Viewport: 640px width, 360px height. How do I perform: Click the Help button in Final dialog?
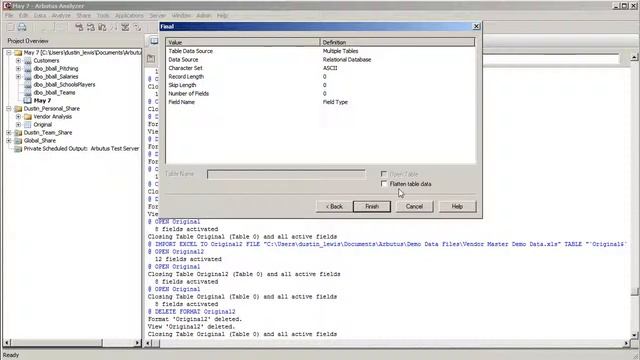[457, 207]
